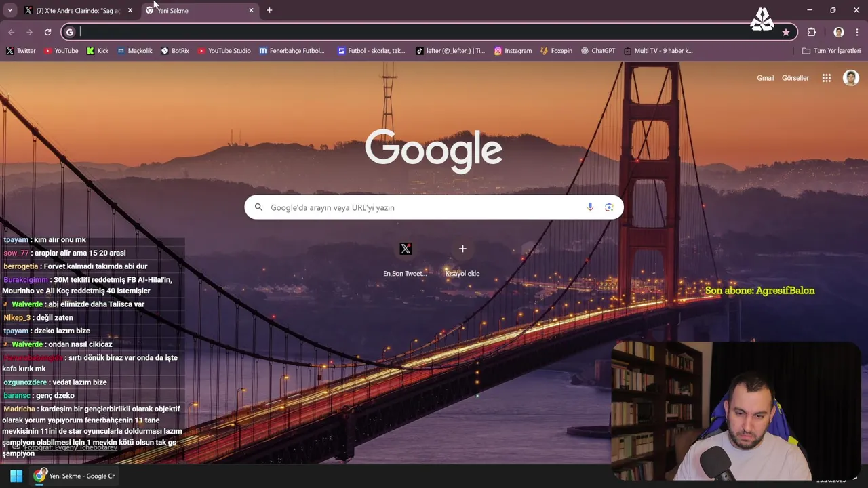Open the Instagram bookmark
This screenshot has height=488, width=868.
coord(513,51)
